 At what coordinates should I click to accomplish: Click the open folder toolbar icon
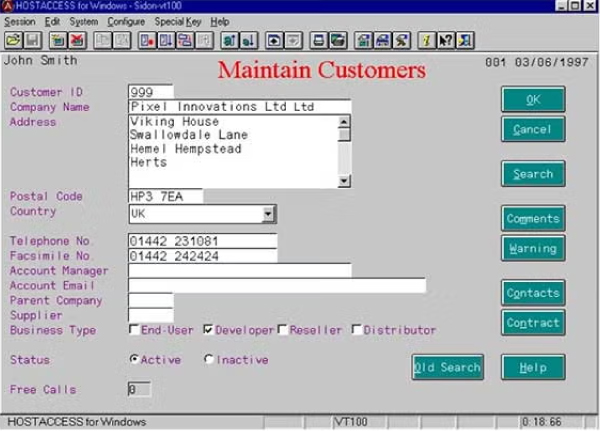pyautogui.click(x=13, y=40)
